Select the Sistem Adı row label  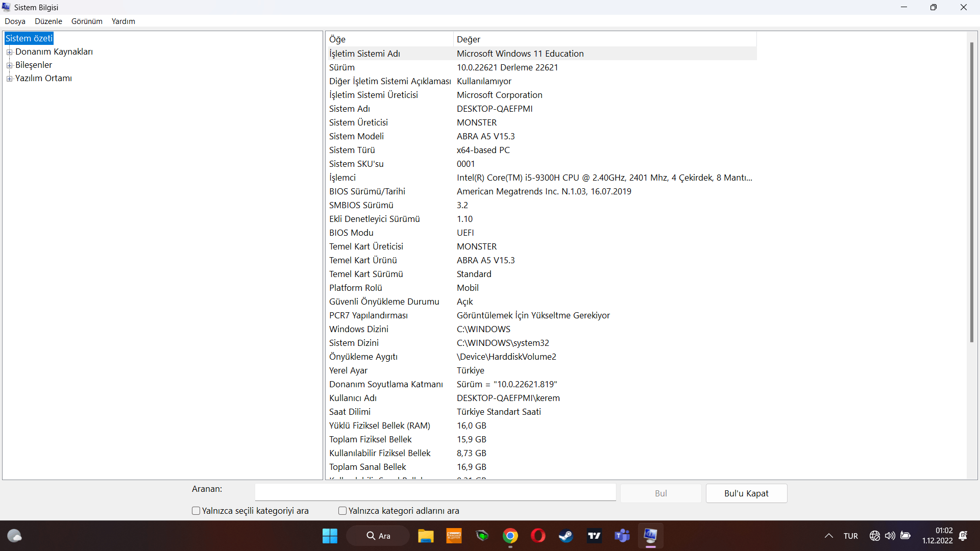coord(350,109)
